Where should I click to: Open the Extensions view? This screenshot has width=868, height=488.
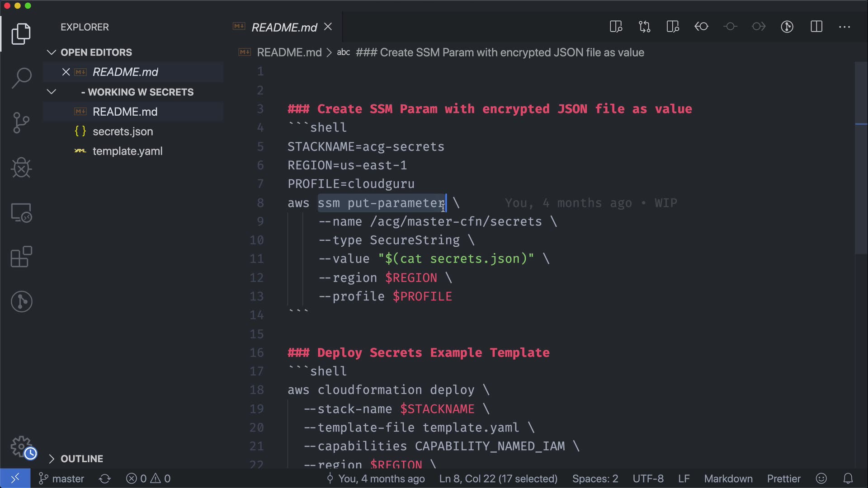point(21,257)
